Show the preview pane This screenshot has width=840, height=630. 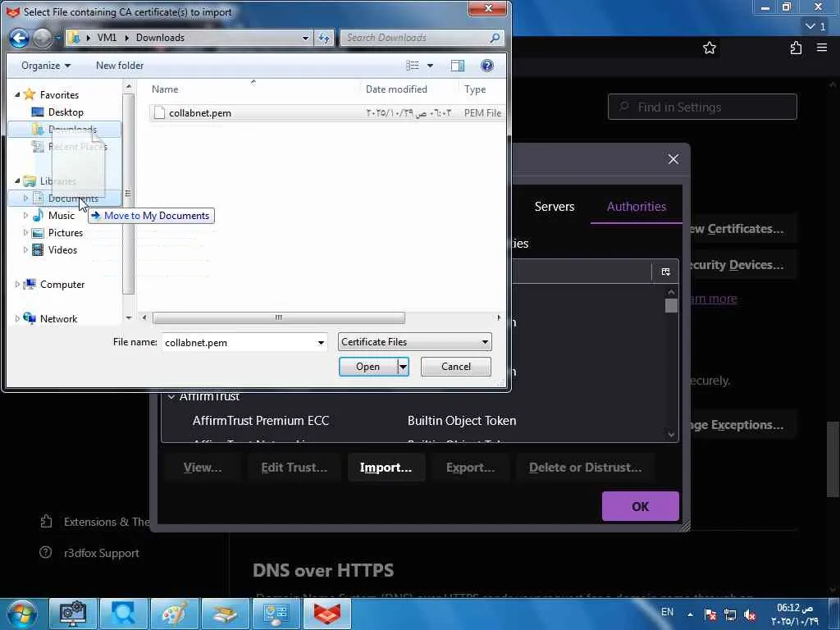pyautogui.click(x=458, y=66)
